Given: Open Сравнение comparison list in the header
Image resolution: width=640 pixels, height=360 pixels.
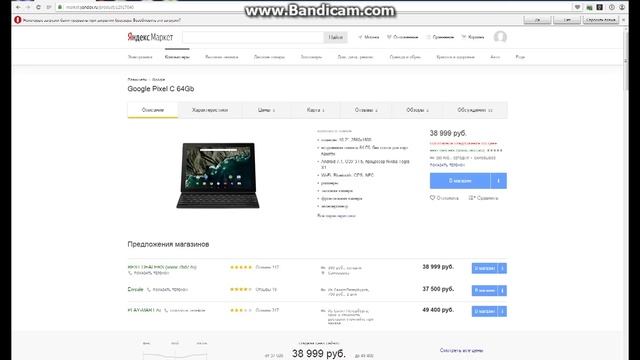Looking at the screenshot, I should pos(440,37).
